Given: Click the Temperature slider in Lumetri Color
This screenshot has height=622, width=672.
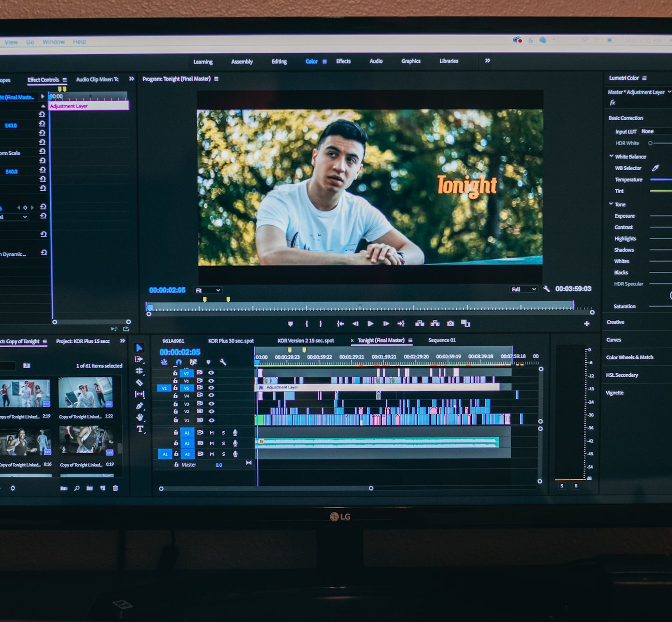Looking at the screenshot, I should point(661,179).
